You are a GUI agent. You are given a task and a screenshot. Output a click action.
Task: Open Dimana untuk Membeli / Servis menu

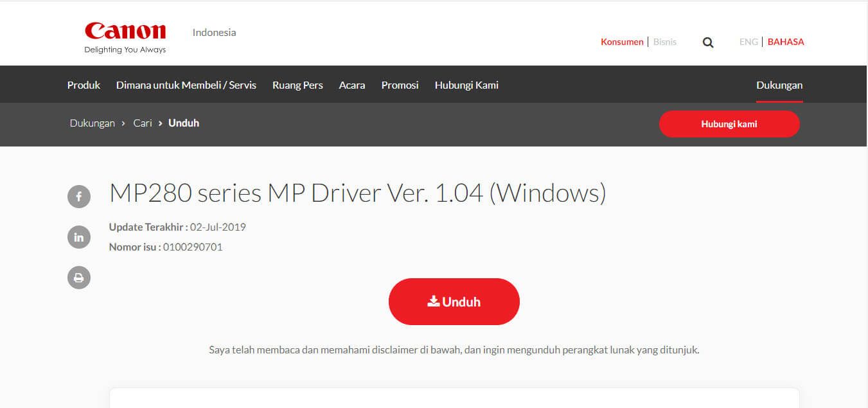(186, 85)
